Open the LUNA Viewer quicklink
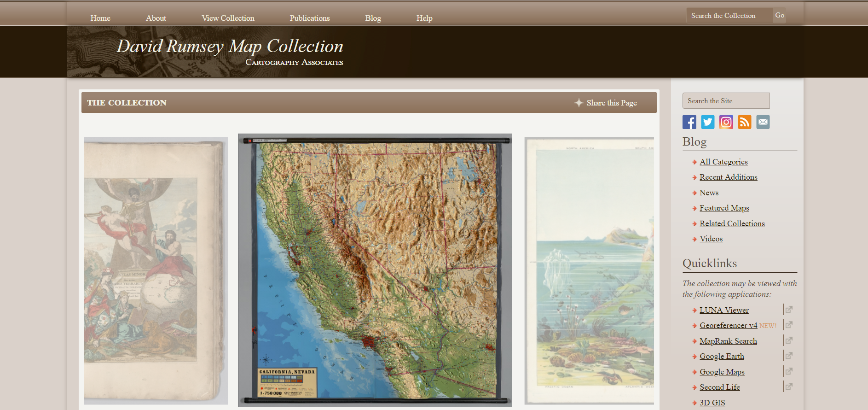 coord(724,310)
